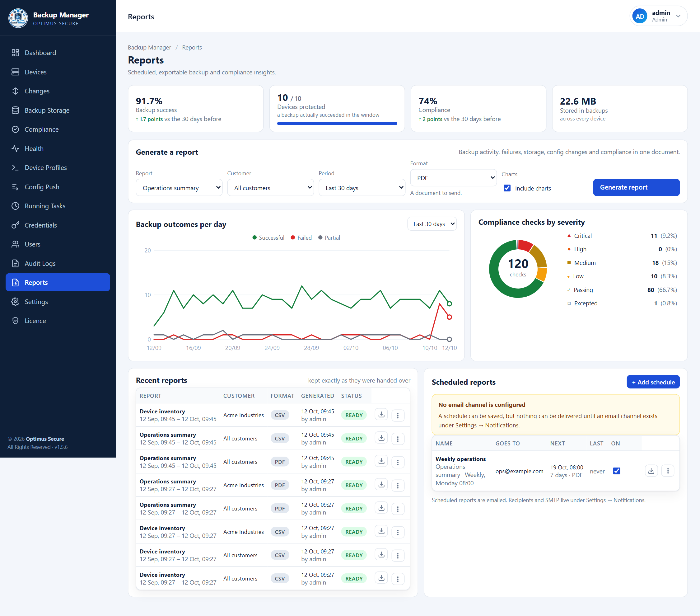Download the All customers 09:45 PDF Operations summary
The height and width of the screenshot is (616, 700).
click(381, 462)
